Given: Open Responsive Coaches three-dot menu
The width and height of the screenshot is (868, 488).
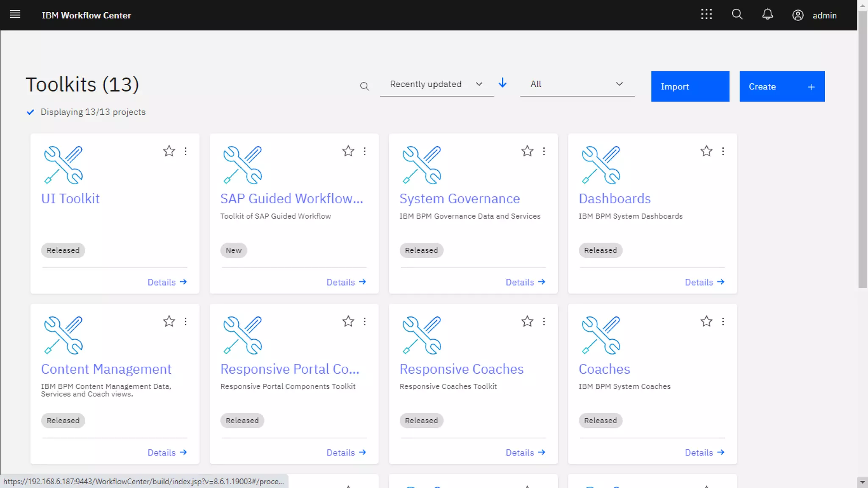Looking at the screenshot, I should [544, 322].
